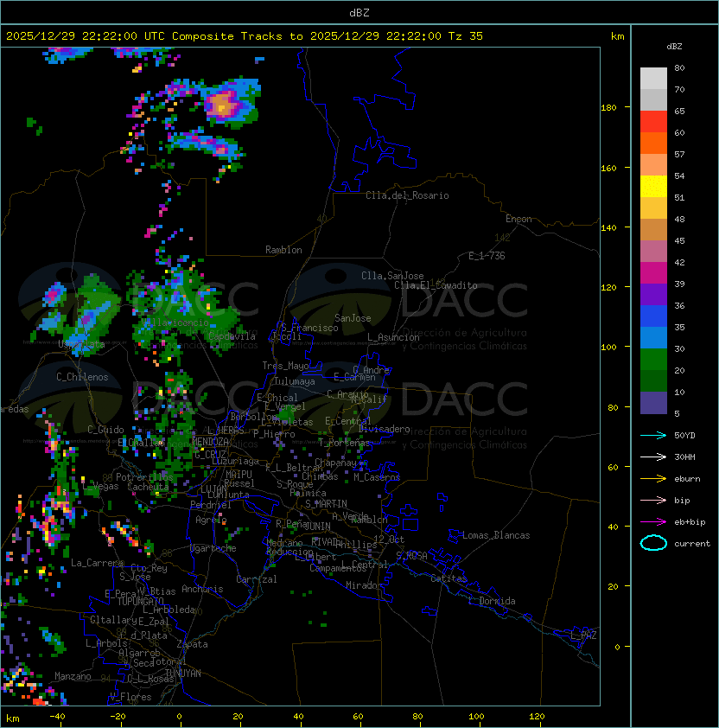Click the 50YD legend label
Image resolution: width=719 pixels, height=728 pixels.
click(684, 436)
